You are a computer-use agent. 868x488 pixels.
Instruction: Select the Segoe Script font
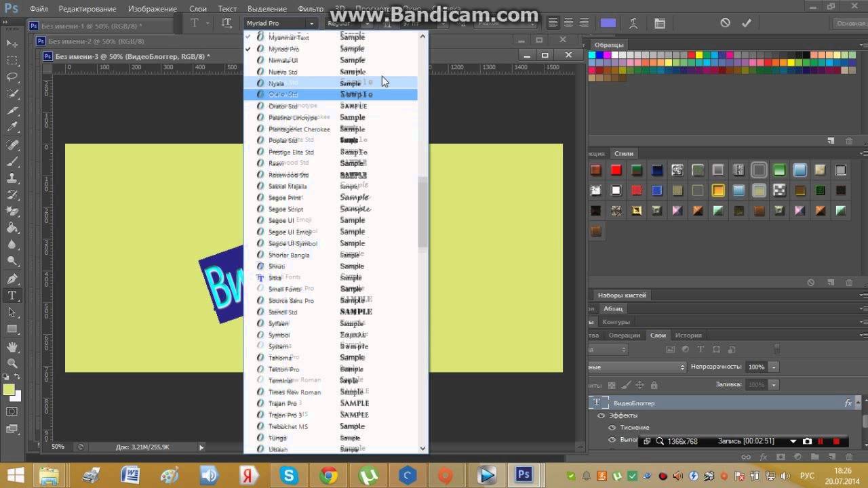330,209
